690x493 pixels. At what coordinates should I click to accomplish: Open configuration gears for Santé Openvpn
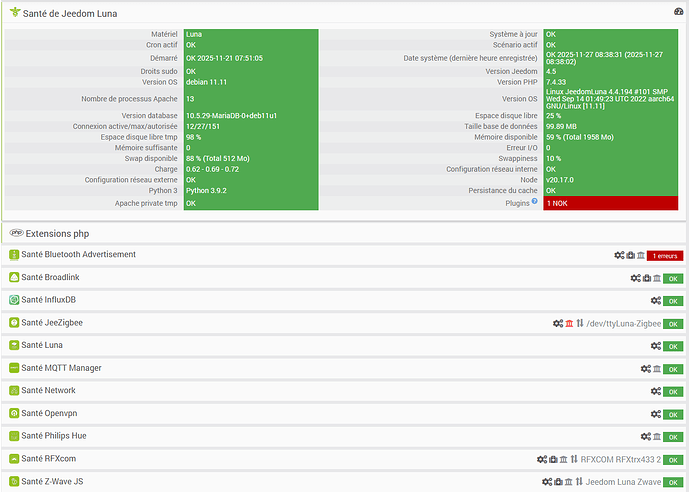click(x=656, y=414)
